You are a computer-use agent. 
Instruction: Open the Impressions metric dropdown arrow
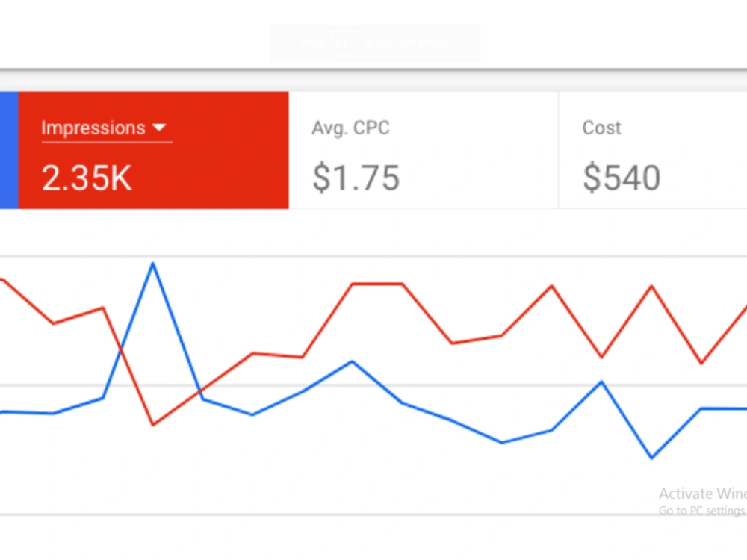coord(158,128)
